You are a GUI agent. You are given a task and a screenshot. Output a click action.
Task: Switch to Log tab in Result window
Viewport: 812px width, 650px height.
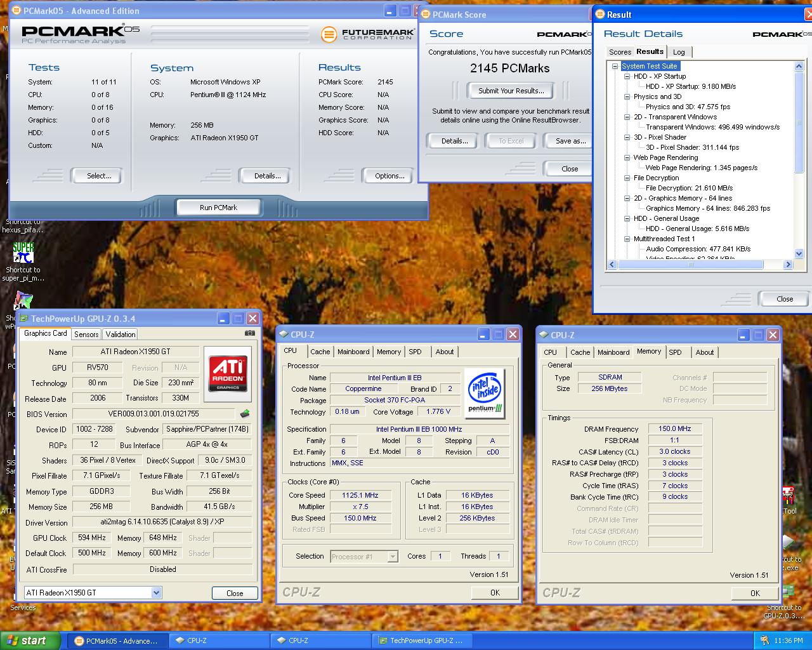click(679, 52)
